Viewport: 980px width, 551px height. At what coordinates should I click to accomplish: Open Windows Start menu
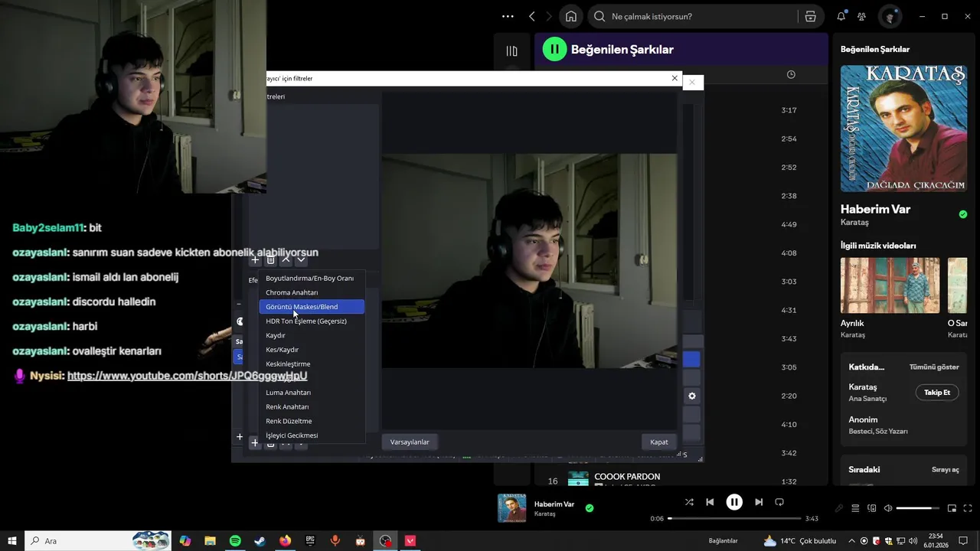[13, 541]
